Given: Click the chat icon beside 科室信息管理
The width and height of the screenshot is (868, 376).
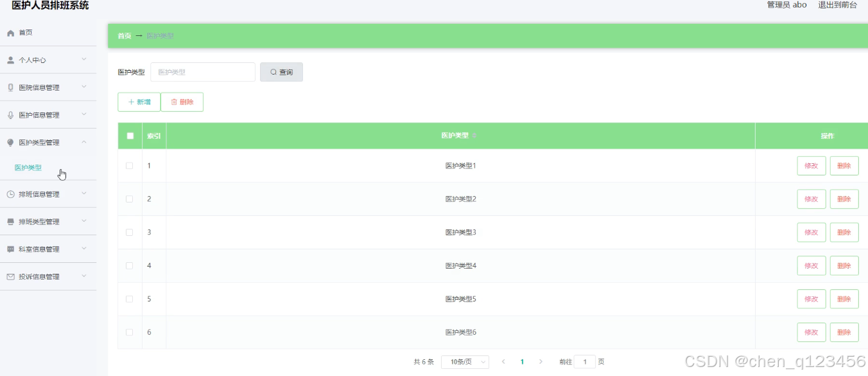Looking at the screenshot, I should click(10, 249).
